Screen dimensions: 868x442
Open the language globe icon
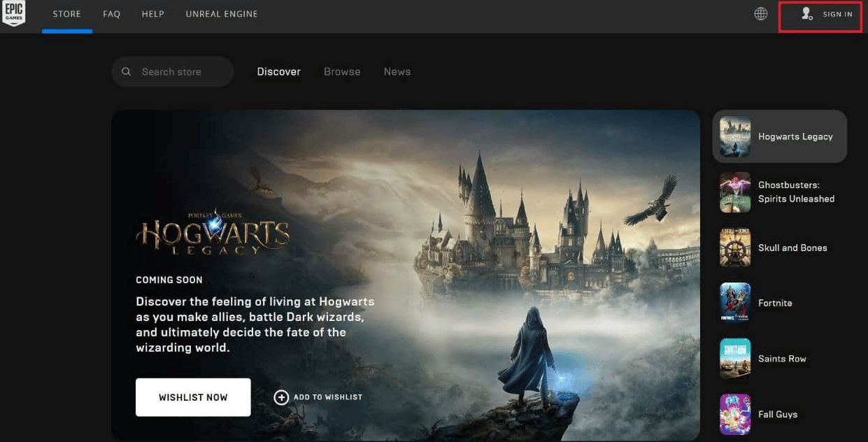point(761,14)
